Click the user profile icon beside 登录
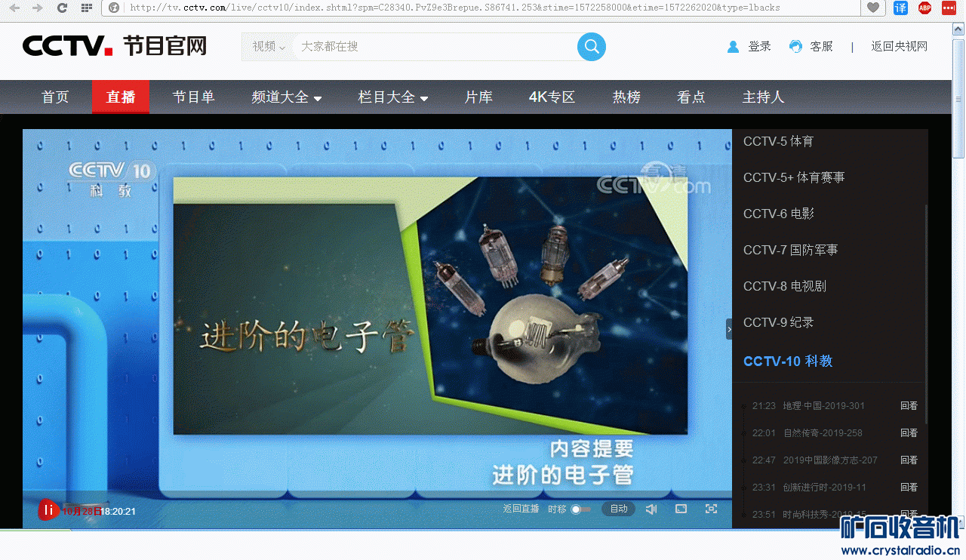The width and height of the screenshot is (966, 560). pos(733,47)
